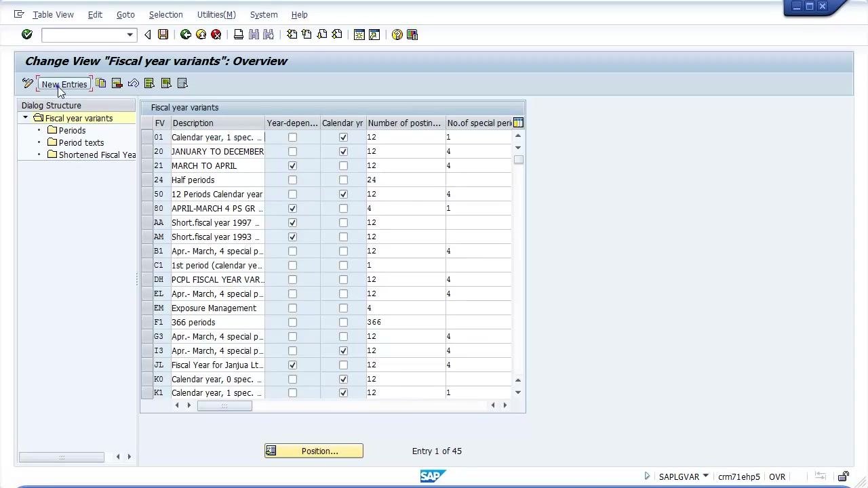868x488 pixels.
Task: Click the First Page navigation icon
Action: (292, 35)
